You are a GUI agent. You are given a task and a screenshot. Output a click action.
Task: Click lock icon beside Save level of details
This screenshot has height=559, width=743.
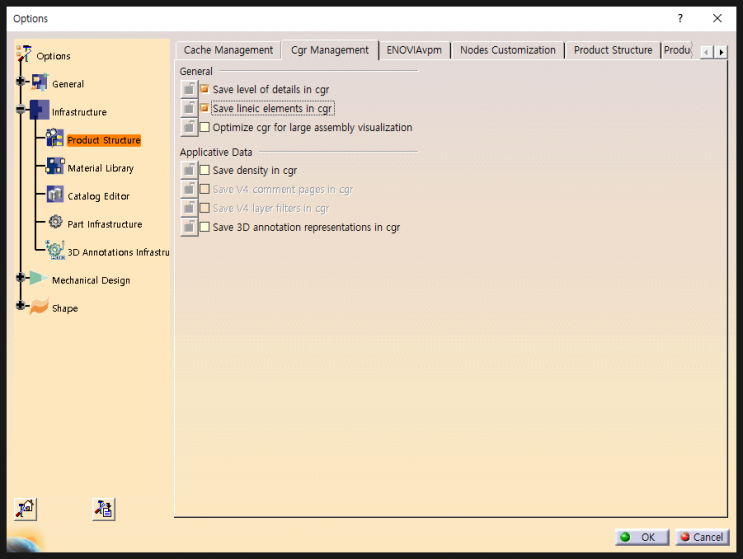(189, 89)
